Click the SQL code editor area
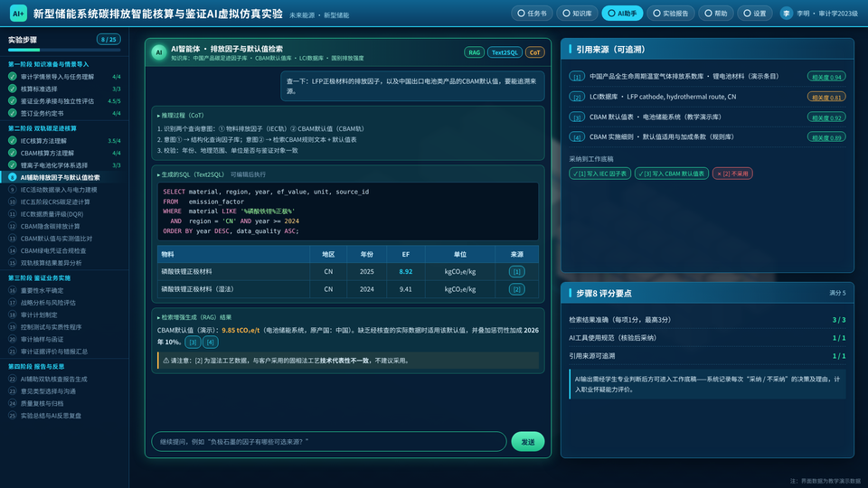The height and width of the screenshot is (488, 868). tap(347, 211)
